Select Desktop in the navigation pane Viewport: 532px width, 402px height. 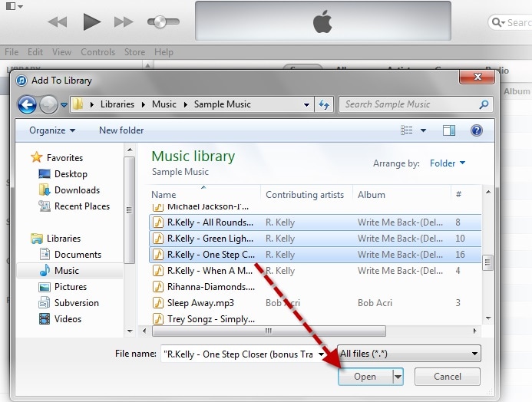pyautogui.click(x=71, y=174)
